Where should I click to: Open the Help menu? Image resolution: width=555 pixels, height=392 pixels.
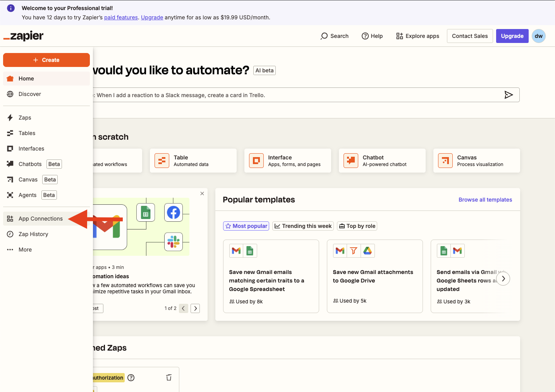click(372, 36)
